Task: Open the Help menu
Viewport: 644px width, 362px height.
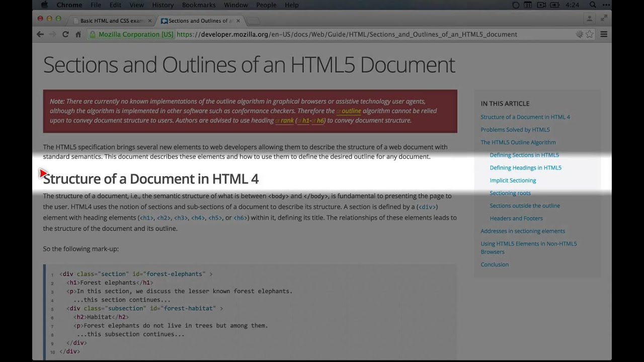Action: click(x=292, y=5)
